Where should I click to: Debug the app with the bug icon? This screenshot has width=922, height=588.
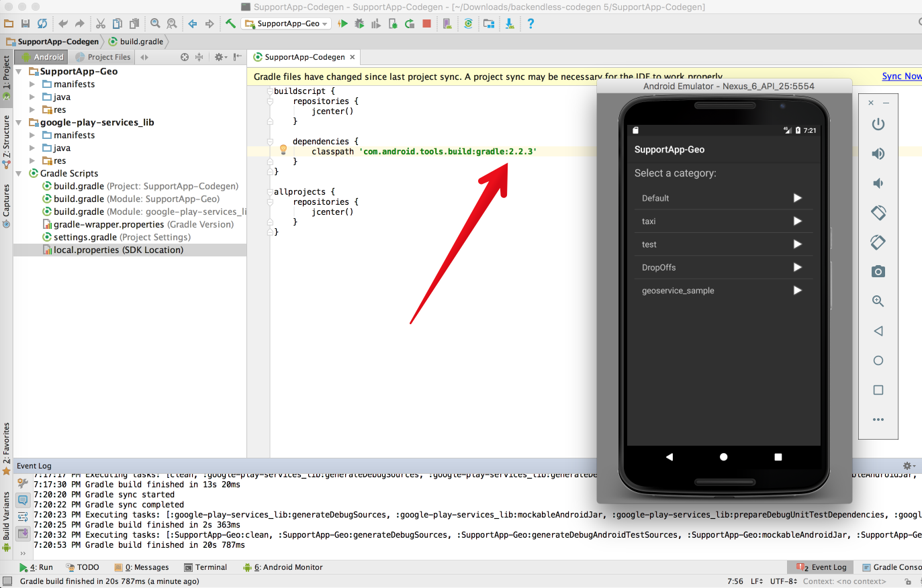(x=359, y=23)
